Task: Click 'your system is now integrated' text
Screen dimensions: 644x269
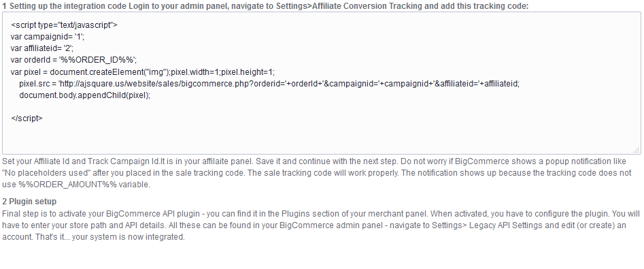Action: click(x=128, y=237)
